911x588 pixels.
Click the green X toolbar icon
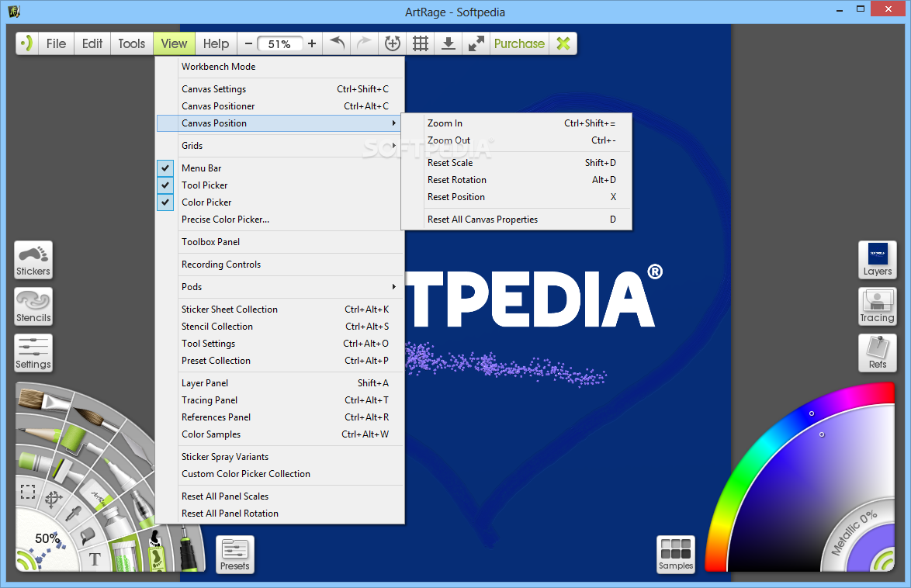(563, 43)
